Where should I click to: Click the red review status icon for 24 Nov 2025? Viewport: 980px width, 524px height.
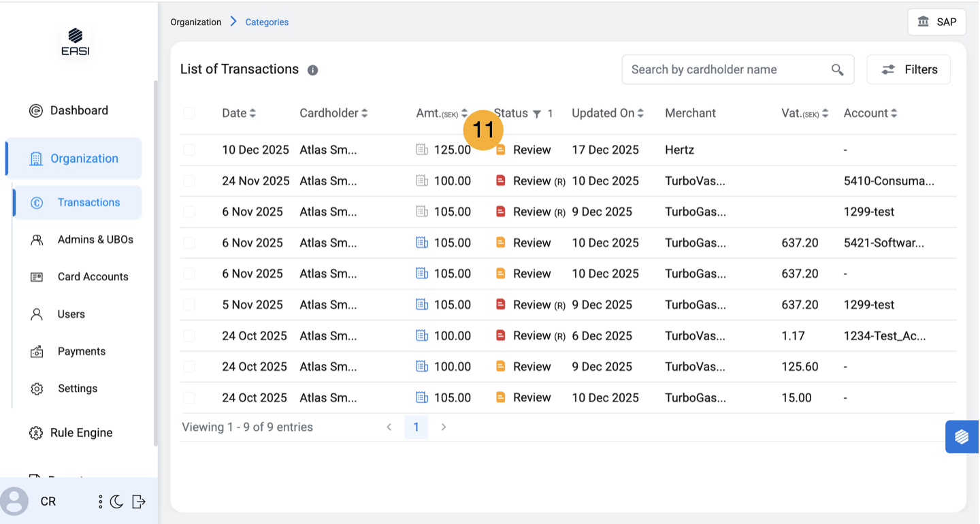click(x=501, y=181)
